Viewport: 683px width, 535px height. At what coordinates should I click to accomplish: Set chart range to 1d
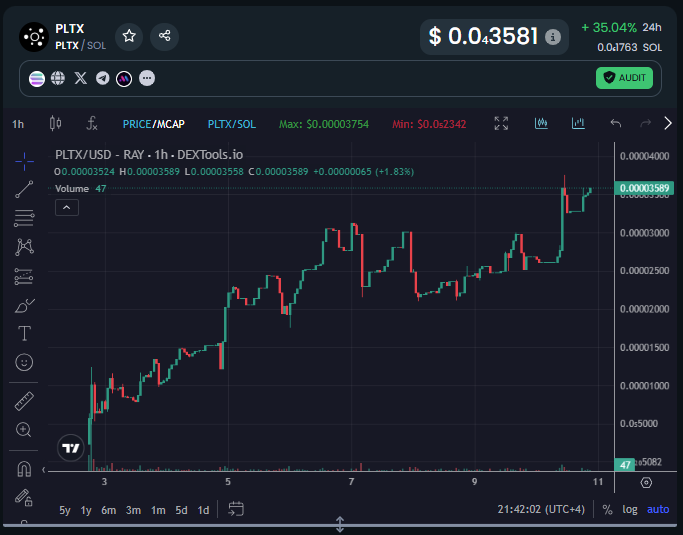[x=203, y=510]
